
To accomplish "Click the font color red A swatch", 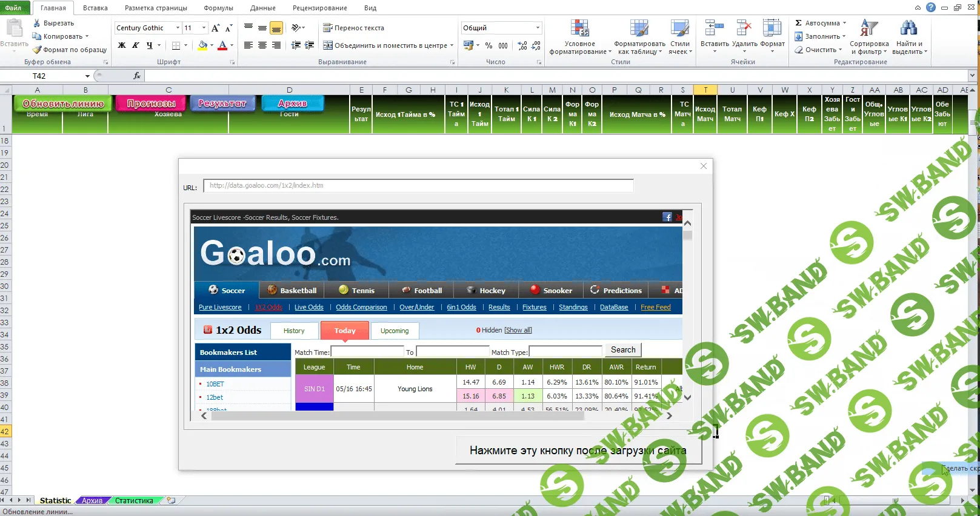I will [x=222, y=45].
